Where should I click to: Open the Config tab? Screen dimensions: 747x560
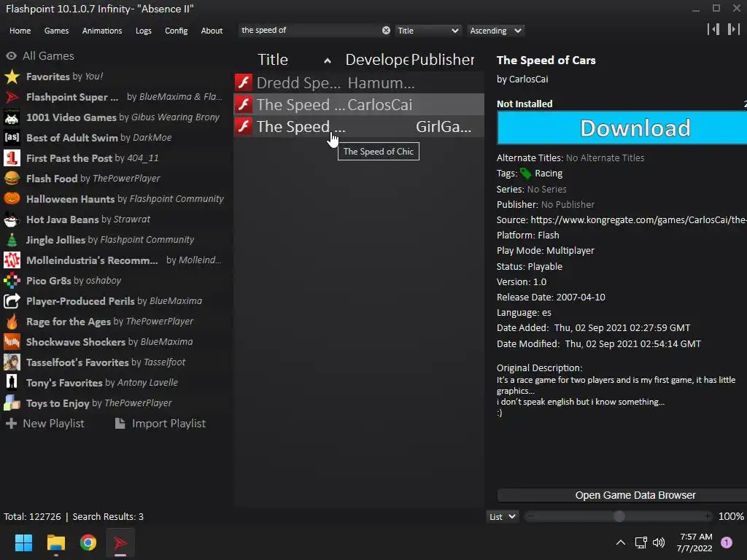click(177, 31)
